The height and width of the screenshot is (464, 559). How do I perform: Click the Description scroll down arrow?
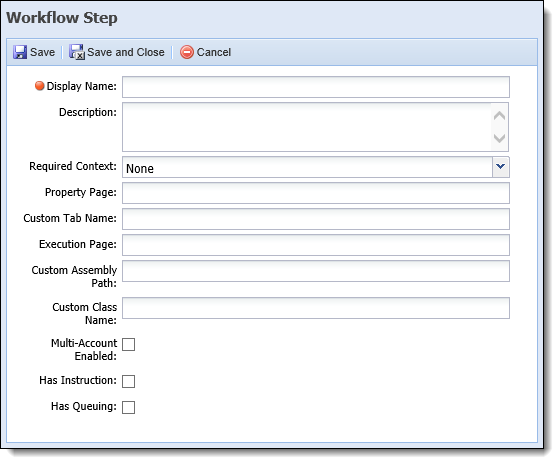(499, 138)
